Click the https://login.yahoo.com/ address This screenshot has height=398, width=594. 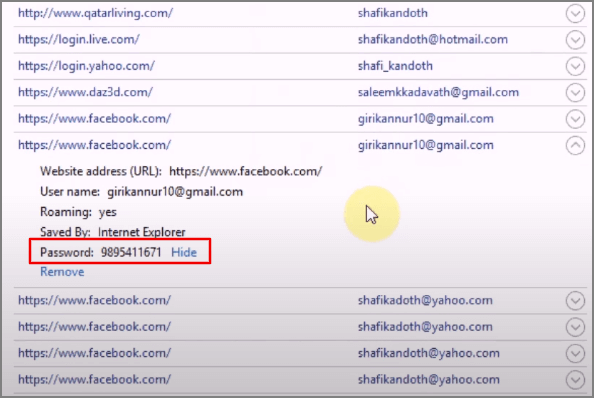click(86, 66)
